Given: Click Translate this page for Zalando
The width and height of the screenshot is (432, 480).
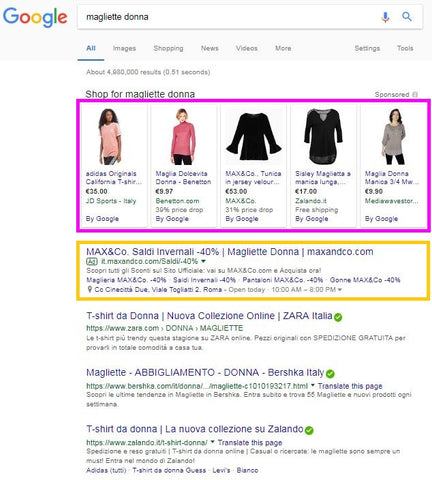Looking at the screenshot, I should pos(250,443).
